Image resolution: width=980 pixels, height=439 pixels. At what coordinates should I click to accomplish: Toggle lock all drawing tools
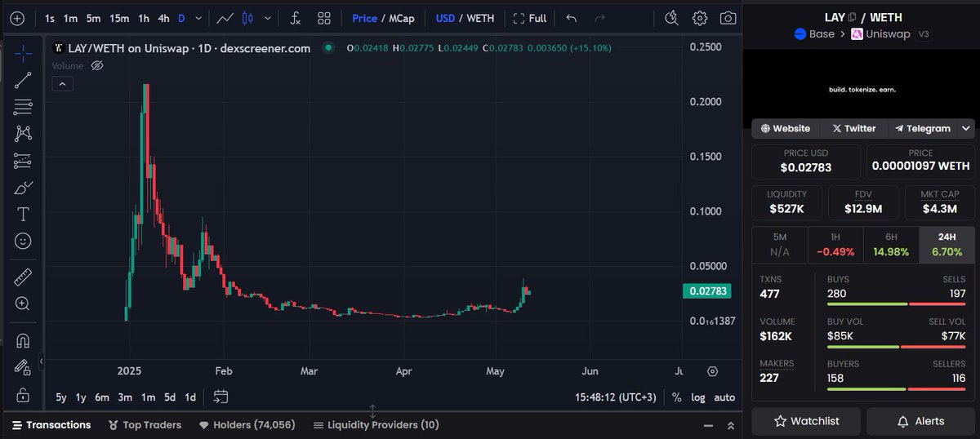(23, 396)
